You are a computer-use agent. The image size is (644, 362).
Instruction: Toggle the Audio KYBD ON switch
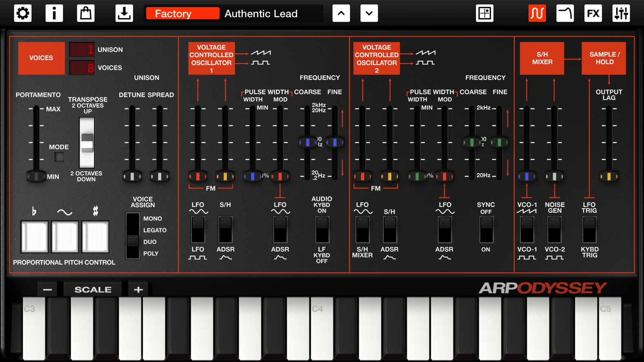pos(322,230)
